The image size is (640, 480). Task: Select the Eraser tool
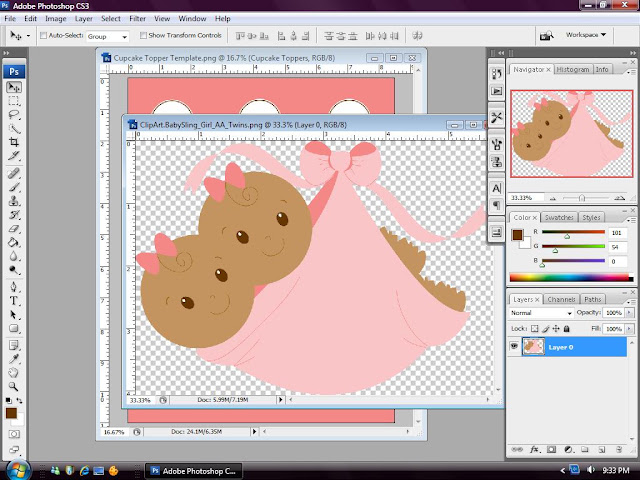pyautogui.click(x=14, y=229)
